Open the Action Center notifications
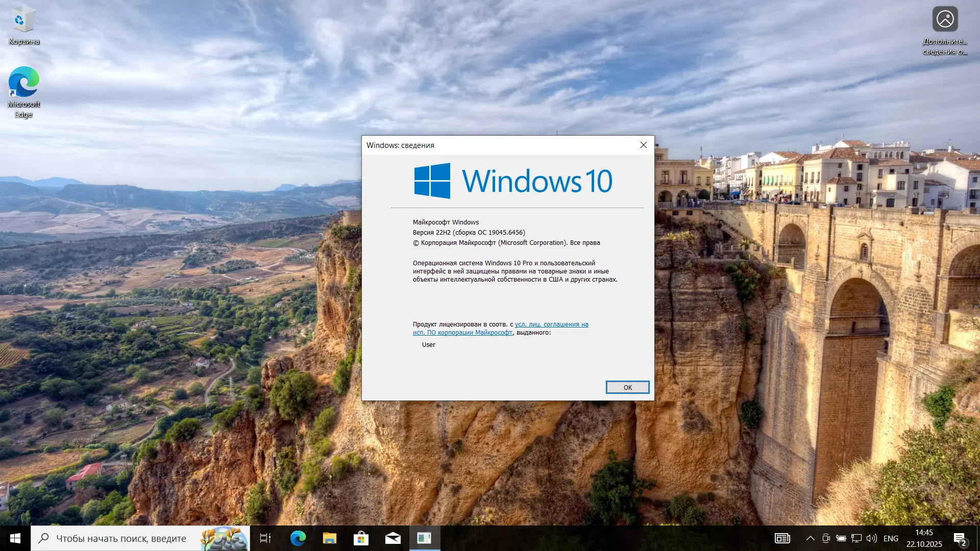This screenshot has width=980, height=551. (959, 538)
